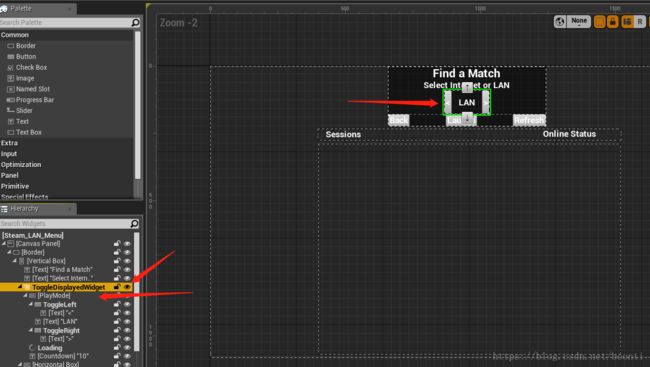Image resolution: width=650 pixels, height=367 pixels.
Task: Select the Text Box widget in the Palette
Action: click(x=29, y=132)
